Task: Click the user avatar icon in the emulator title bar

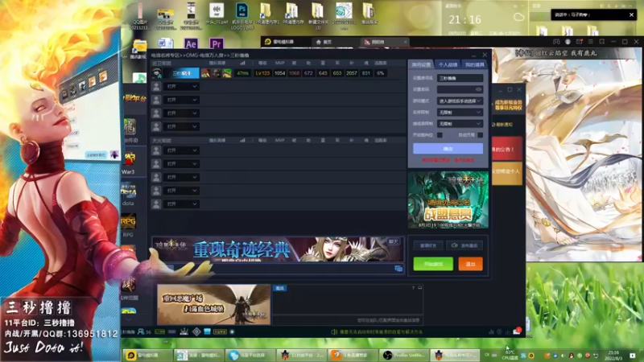Action: pos(568,42)
